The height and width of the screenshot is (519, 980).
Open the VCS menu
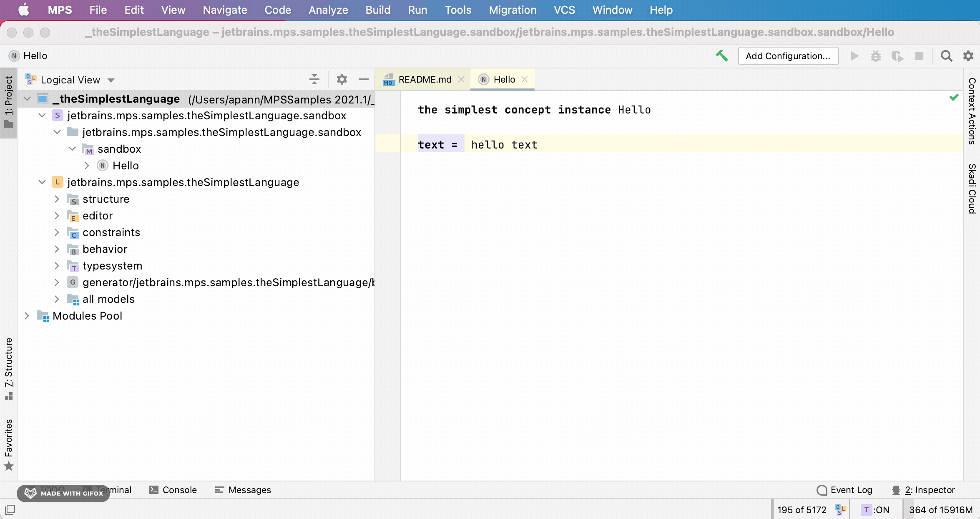click(564, 10)
